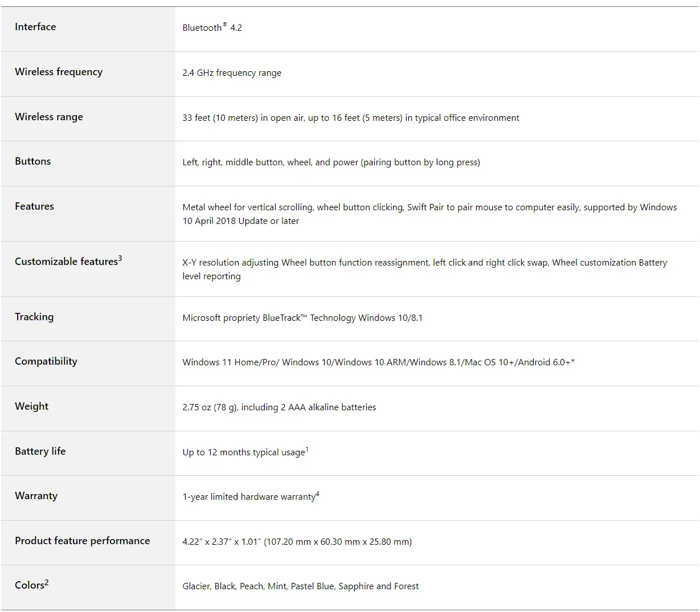Click the X-Y resolution adjusting description
The width and height of the screenshot is (700, 612).
pyautogui.click(x=424, y=269)
